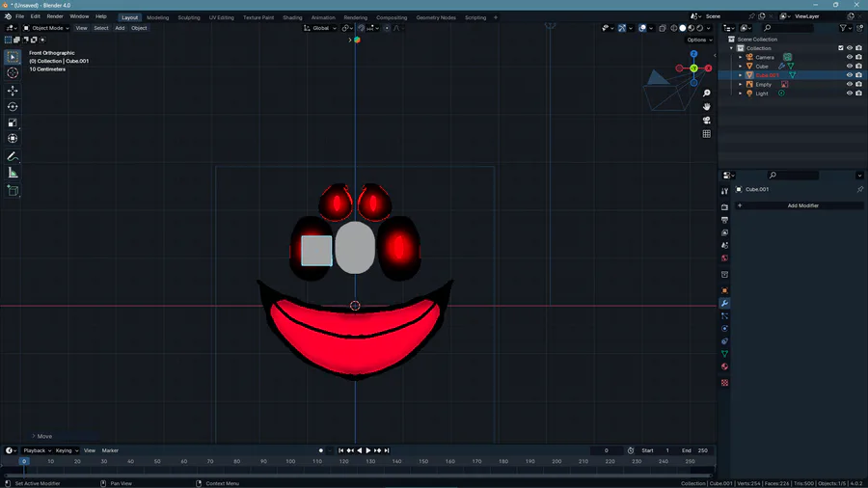Open the Object Mode dropdown
The image size is (868, 488).
click(46, 28)
